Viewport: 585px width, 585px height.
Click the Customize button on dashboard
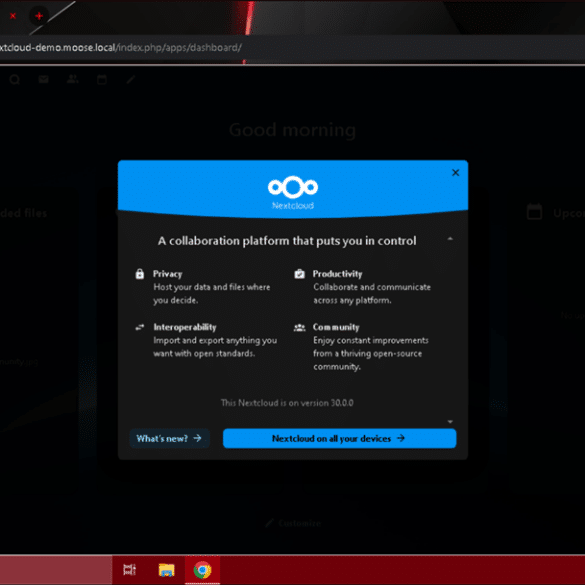click(x=293, y=523)
